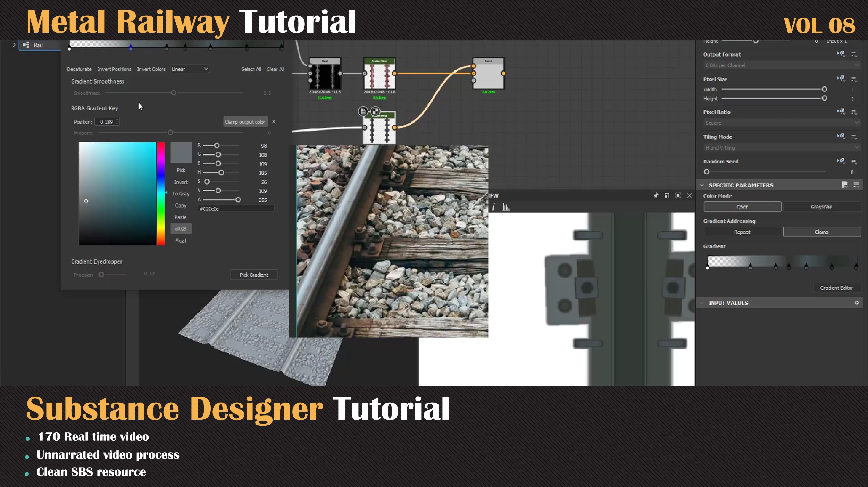Screen dimensions: 868x487
Task: Click the hue spectrum strip
Action: click(x=161, y=193)
